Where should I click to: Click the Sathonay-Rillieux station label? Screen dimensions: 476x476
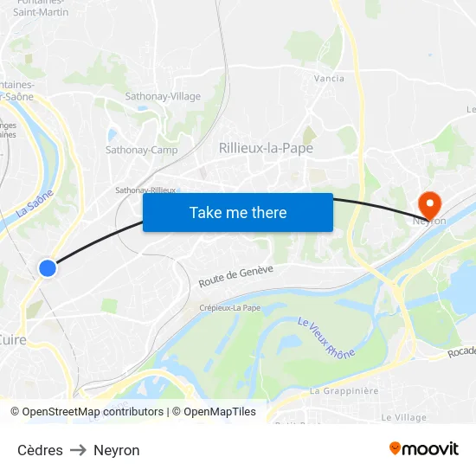coord(145,190)
